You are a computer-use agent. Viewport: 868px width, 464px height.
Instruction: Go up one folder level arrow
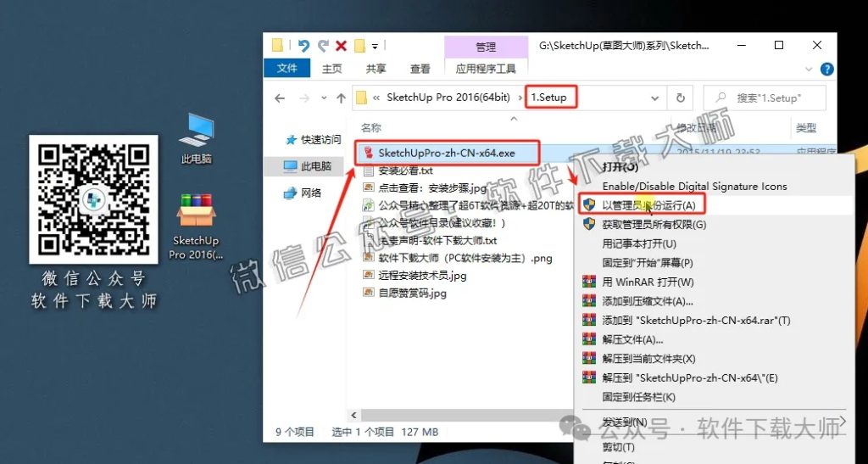point(341,98)
